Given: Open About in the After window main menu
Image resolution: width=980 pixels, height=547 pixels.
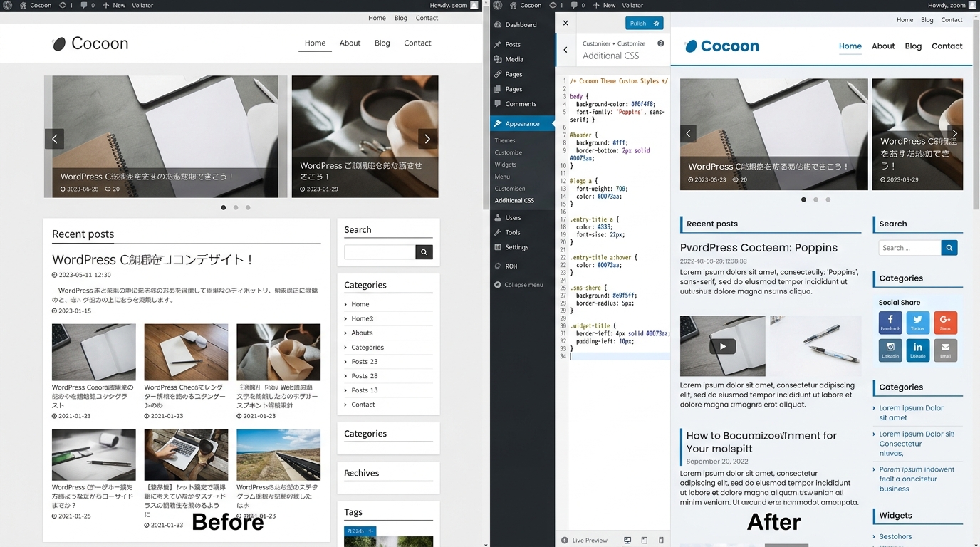Looking at the screenshot, I should [883, 46].
